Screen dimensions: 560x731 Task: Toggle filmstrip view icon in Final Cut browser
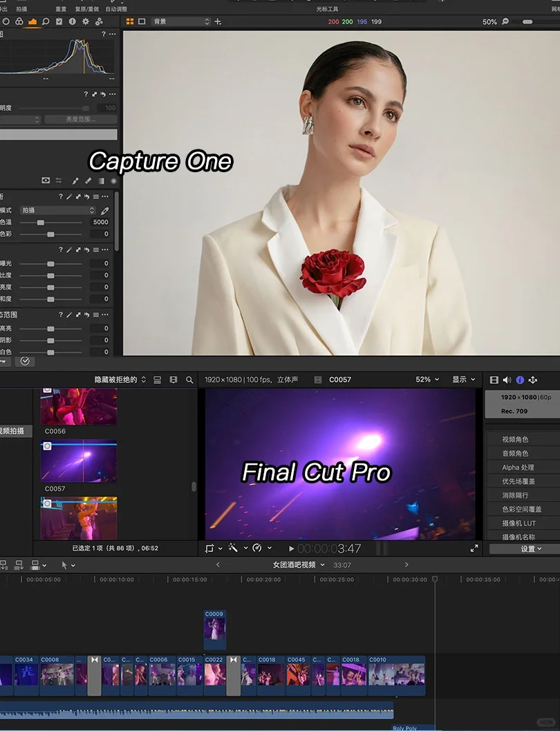click(174, 380)
